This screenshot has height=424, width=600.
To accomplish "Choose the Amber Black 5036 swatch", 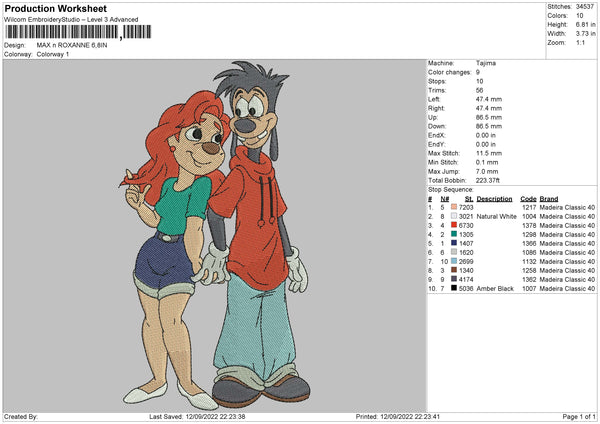I will (454, 288).
